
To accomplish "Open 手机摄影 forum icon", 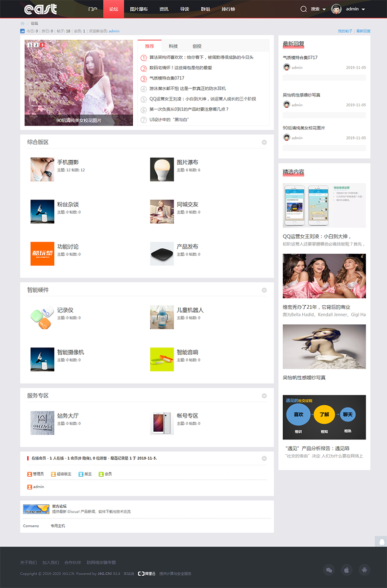I will coord(42,170).
